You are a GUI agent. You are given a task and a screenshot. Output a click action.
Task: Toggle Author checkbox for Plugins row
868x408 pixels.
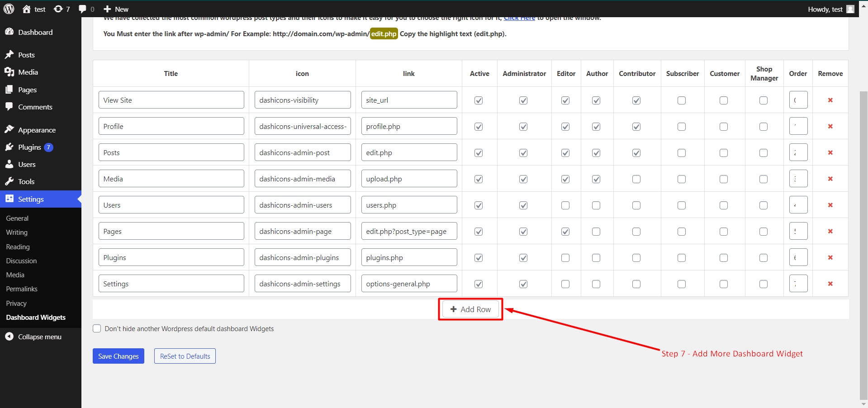click(596, 258)
